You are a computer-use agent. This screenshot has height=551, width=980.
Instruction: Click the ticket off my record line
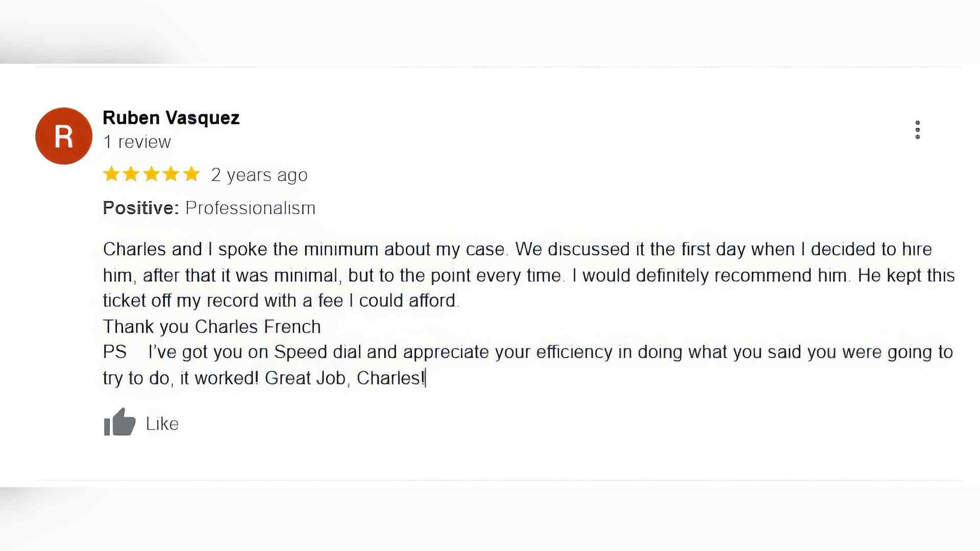click(x=281, y=300)
